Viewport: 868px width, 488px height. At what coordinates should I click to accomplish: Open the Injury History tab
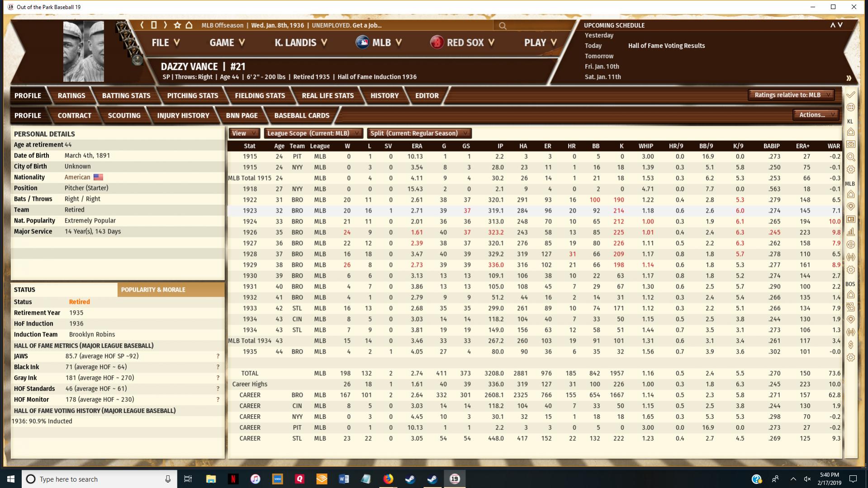(x=183, y=116)
